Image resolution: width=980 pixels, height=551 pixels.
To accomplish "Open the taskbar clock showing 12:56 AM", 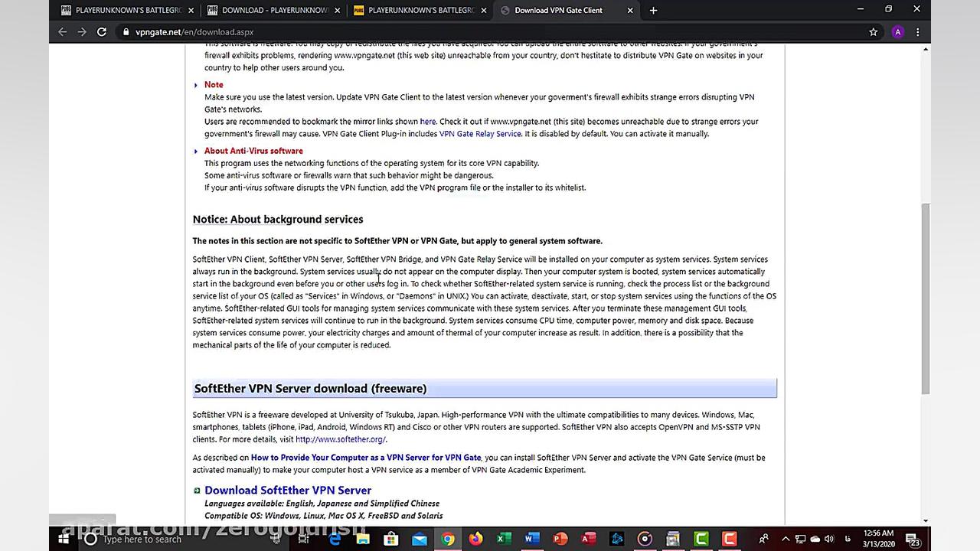I will [x=877, y=539].
